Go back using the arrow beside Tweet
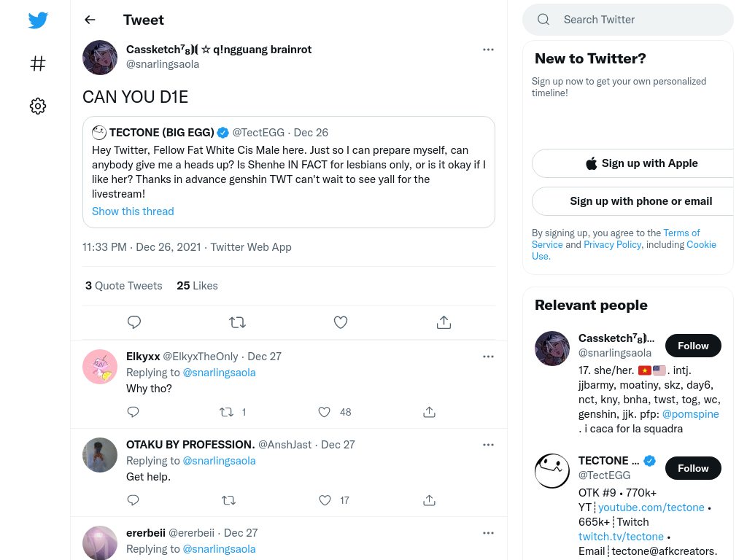 tap(90, 20)
